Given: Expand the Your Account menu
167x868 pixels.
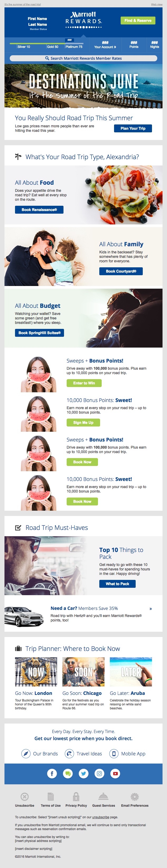Looking at the screenshot, I should click(105, 45).
